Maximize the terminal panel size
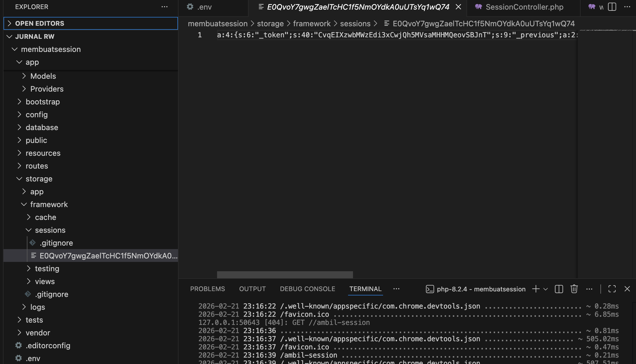Screen dimensions: 636x364 coord(612,289)
